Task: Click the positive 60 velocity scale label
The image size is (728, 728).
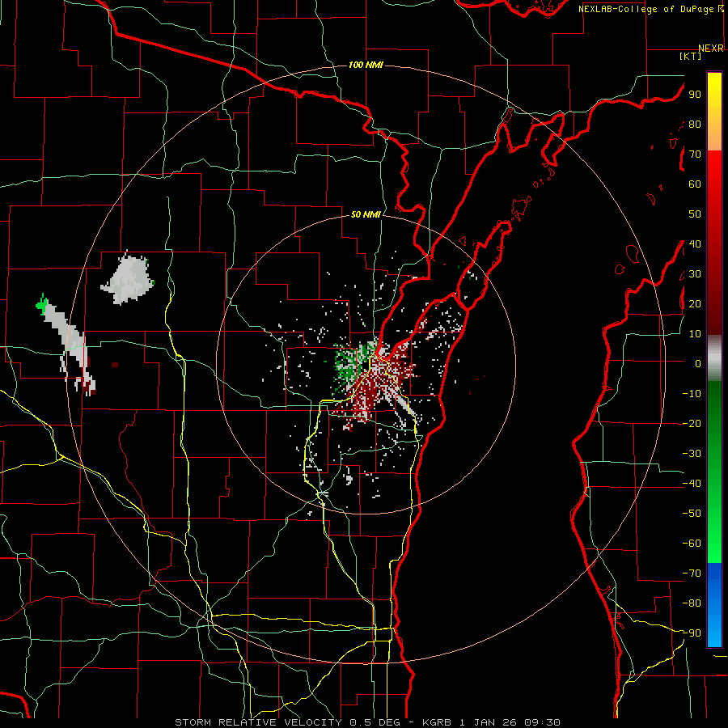Action: tap(695, 184)
